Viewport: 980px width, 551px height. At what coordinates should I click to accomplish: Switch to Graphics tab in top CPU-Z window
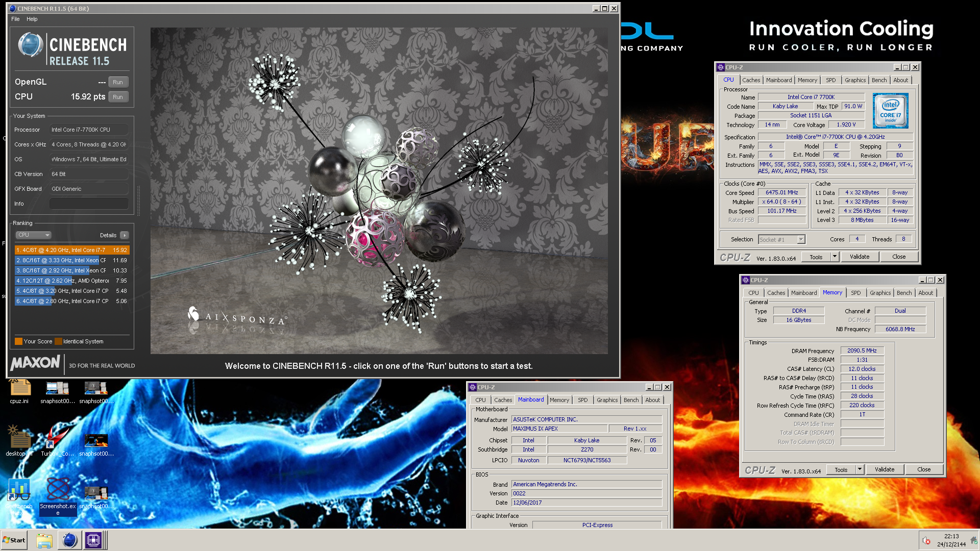coord(855,80)
